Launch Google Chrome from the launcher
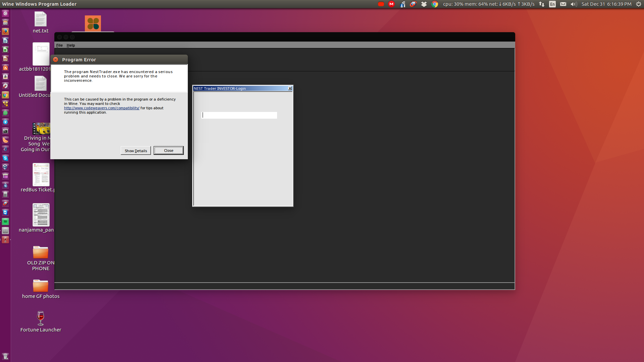This screenshot has width=644, height=362. [x=5, y=95]
